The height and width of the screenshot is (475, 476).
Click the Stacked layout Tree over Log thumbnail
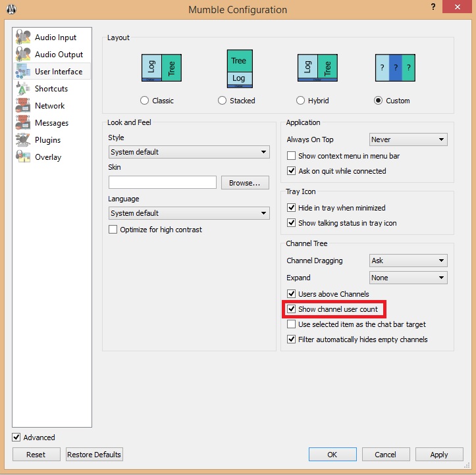[x=240, y=69]
